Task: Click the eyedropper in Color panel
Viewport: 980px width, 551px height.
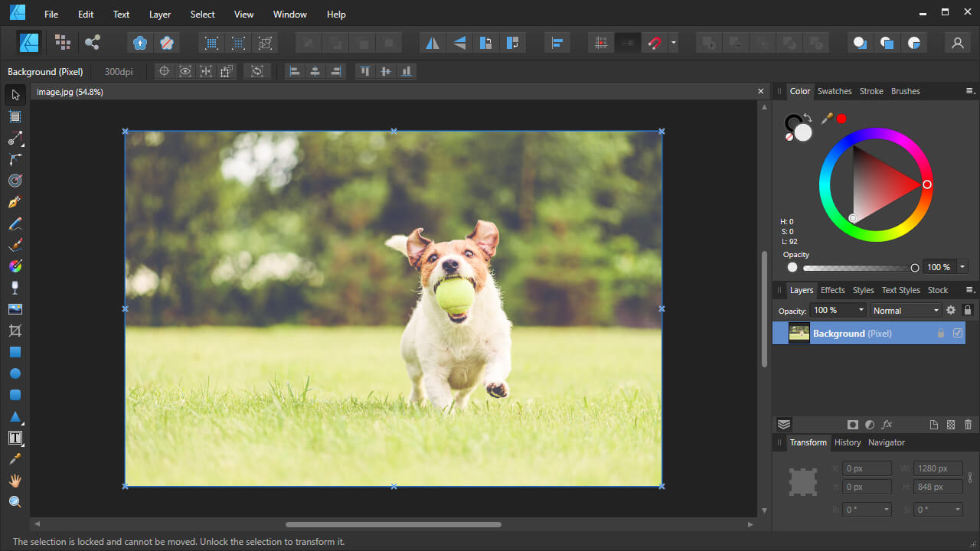Action: (x=827, y=119)
